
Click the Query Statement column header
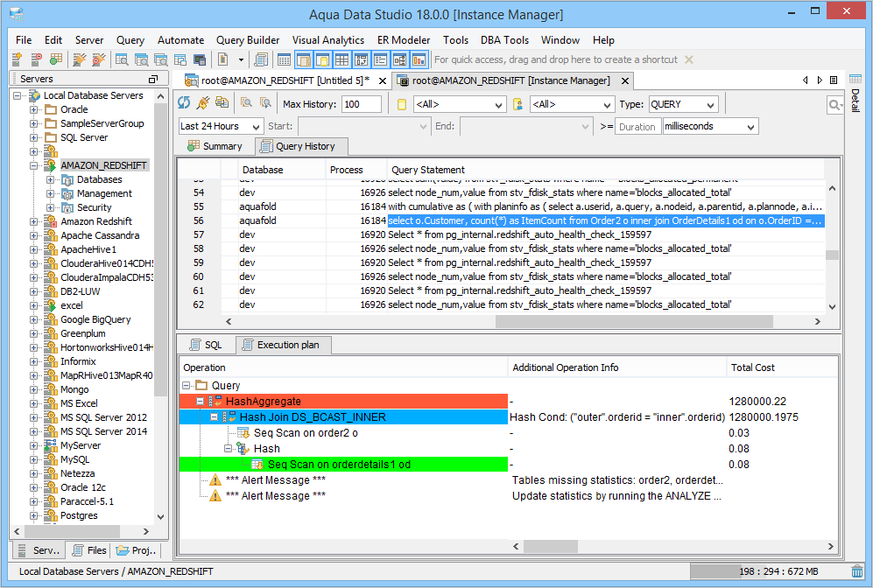pos(605,170)
